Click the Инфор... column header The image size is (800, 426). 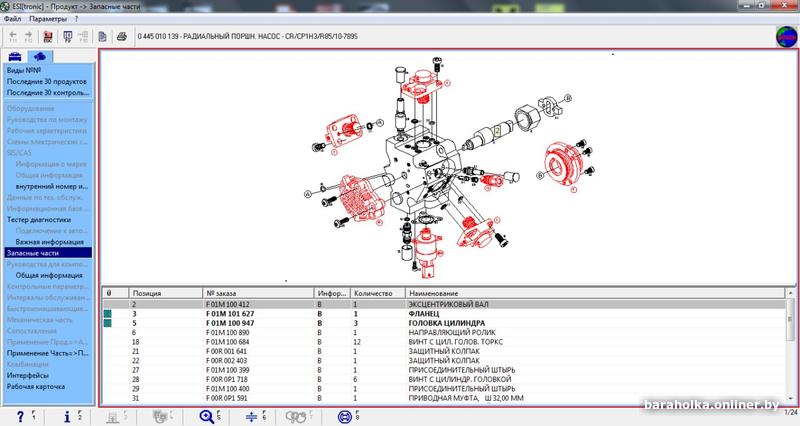tap(332, 293)
